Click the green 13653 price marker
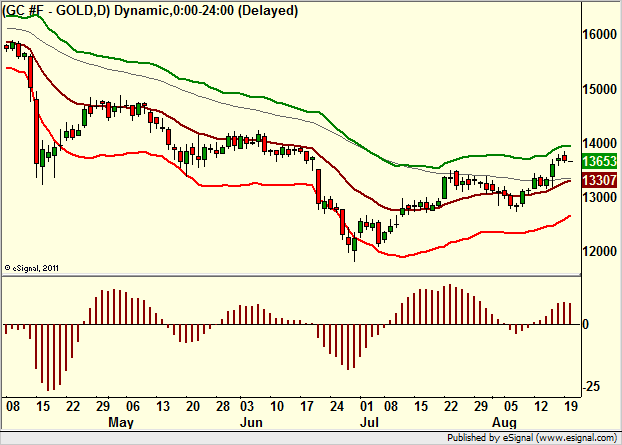Image resolution: width=622 pixels, height=445 pixels. (x=599, y=161)
